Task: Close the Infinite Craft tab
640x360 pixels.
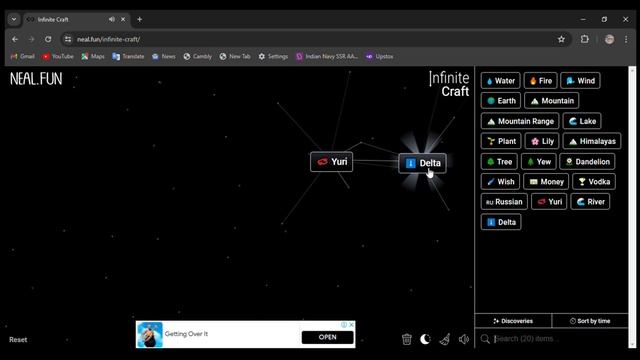Action: point(123,19)
